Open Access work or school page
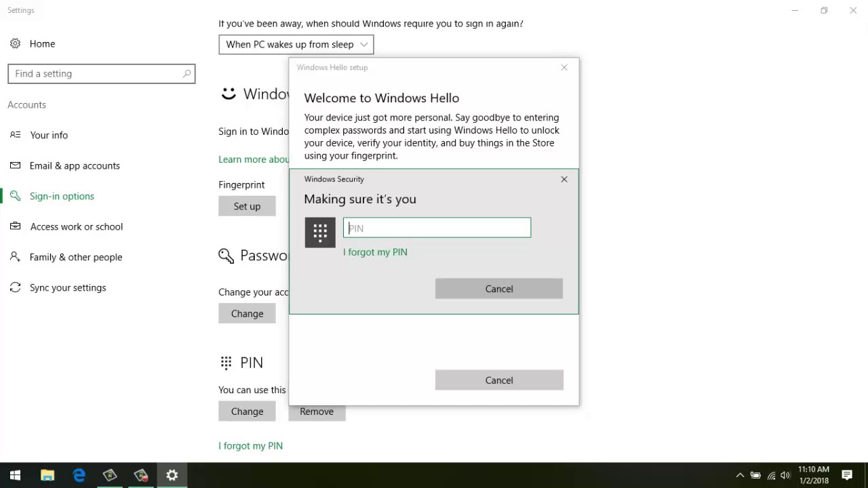Viewport: 868px width, 488px height. [x=76, y=226]
